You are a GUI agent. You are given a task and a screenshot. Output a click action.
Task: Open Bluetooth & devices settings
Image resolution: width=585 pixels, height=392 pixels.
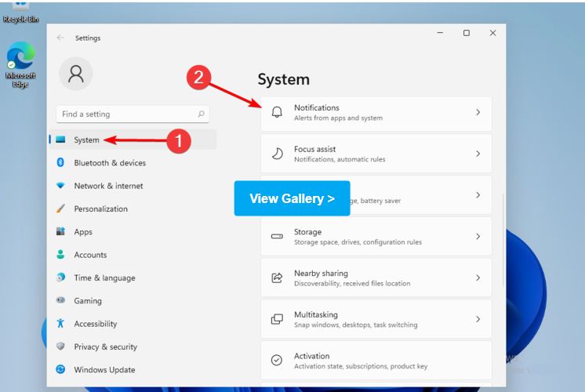coord(110,163)
